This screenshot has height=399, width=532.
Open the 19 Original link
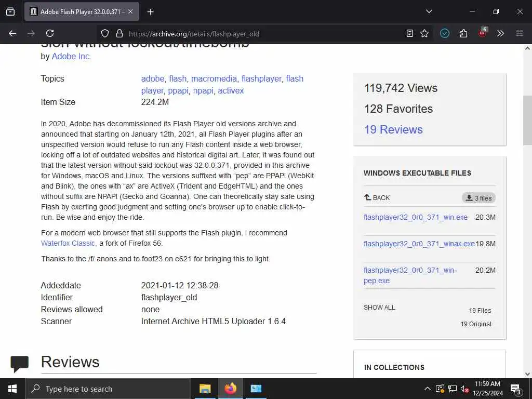[476, 324]
